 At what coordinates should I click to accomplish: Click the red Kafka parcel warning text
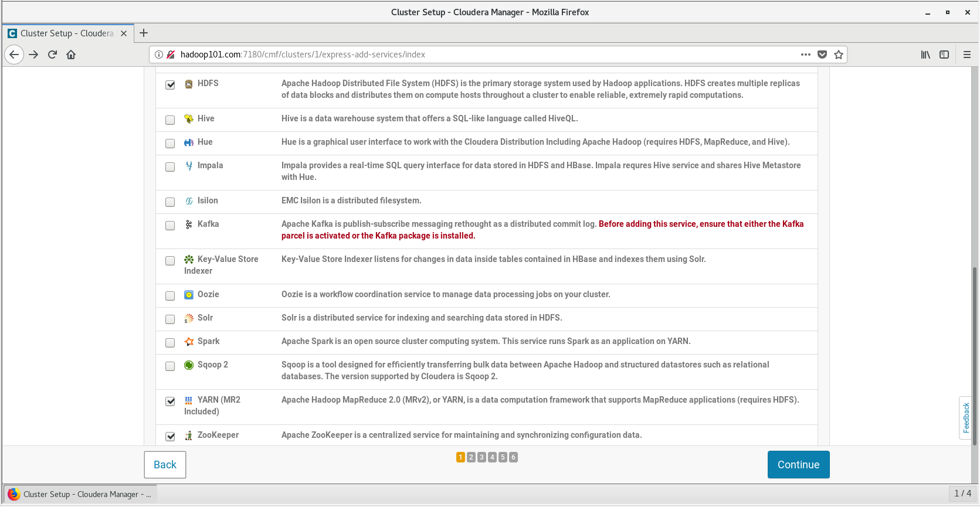pos(542,230)
